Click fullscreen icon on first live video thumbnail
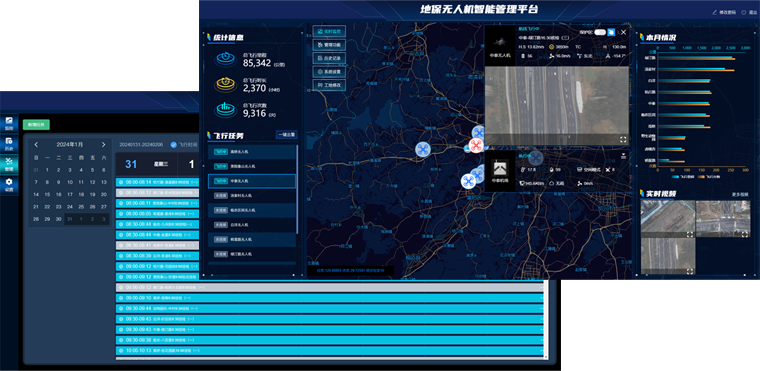The height and width of the screenshot is (371, 760). coord(689,234)
